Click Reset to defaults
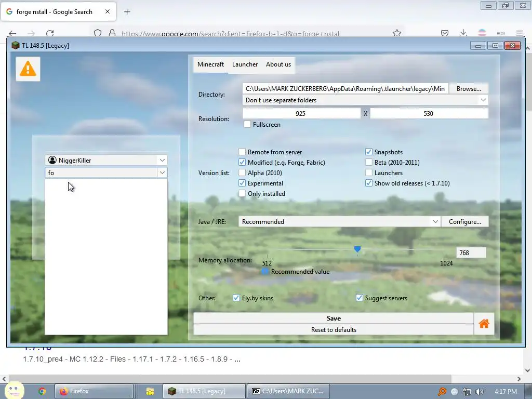The height and width of the screenshot is (399, 532). [334, 330]
